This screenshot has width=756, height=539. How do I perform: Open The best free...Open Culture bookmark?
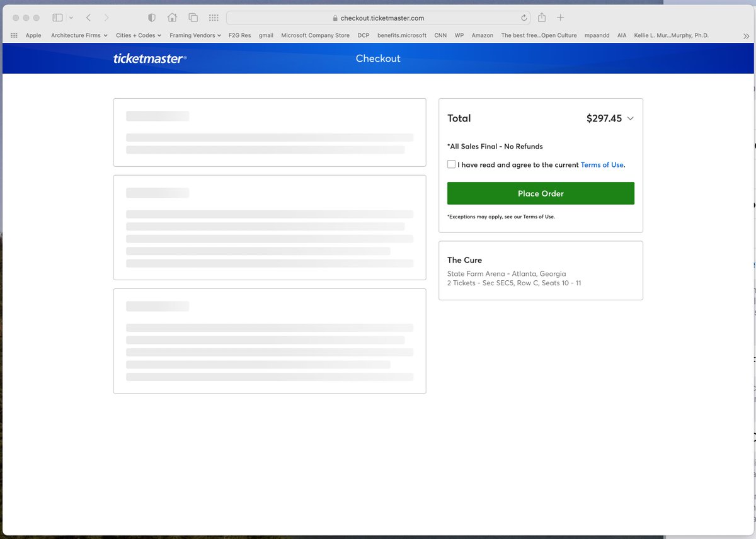coord(539,35)
